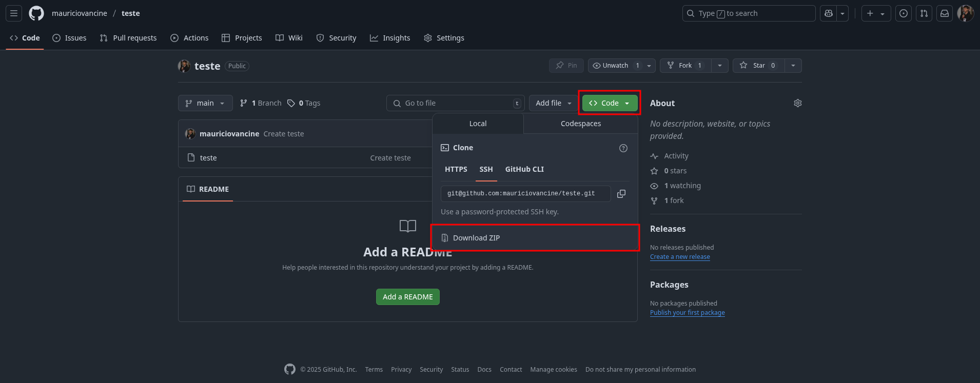Open the Copilot chat icon

(828, 13)
